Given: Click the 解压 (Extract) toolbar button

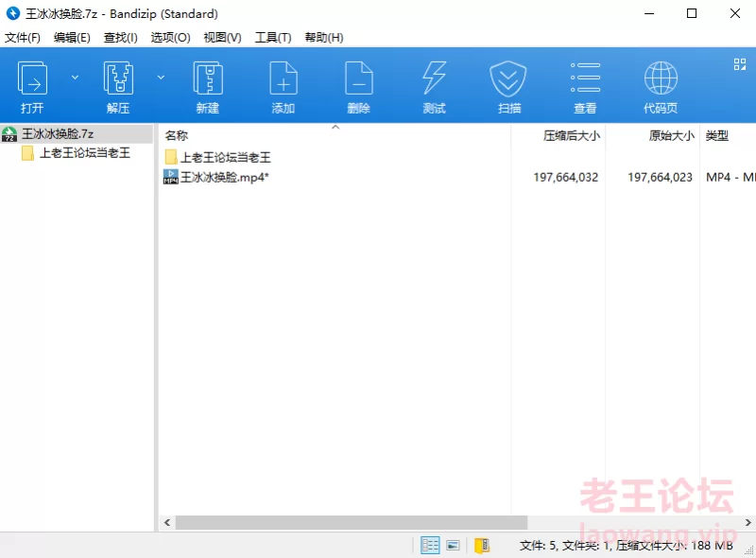Looking at the screenshot, I should click(118, 87).
